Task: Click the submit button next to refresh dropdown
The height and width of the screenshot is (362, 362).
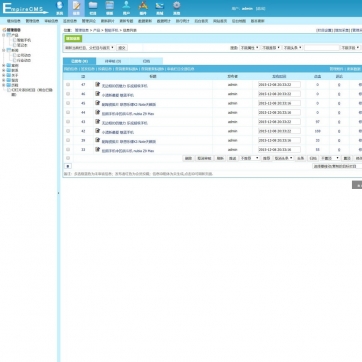Action: click(x=122, y=48)
